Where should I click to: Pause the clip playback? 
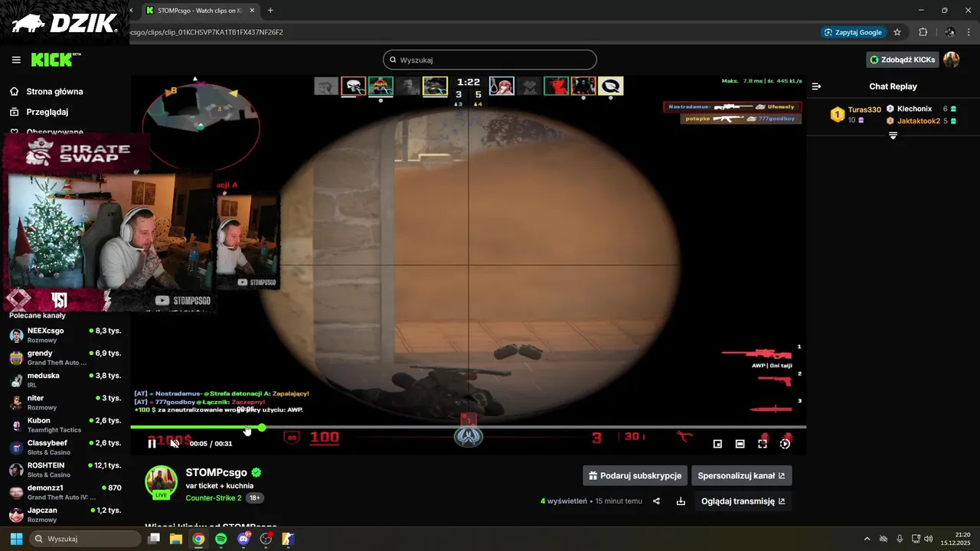[x=152, y=443]
